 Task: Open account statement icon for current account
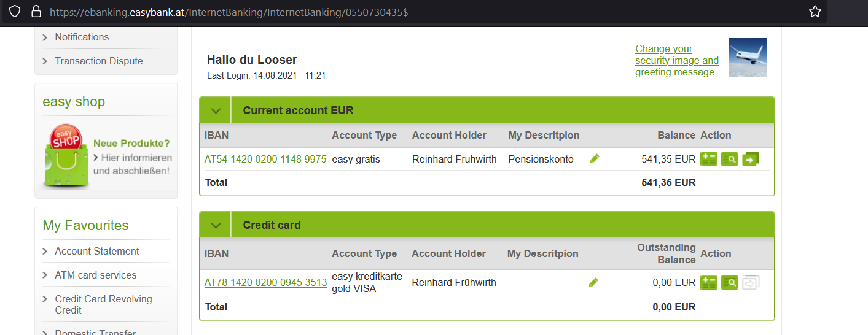tap(709, 160)
